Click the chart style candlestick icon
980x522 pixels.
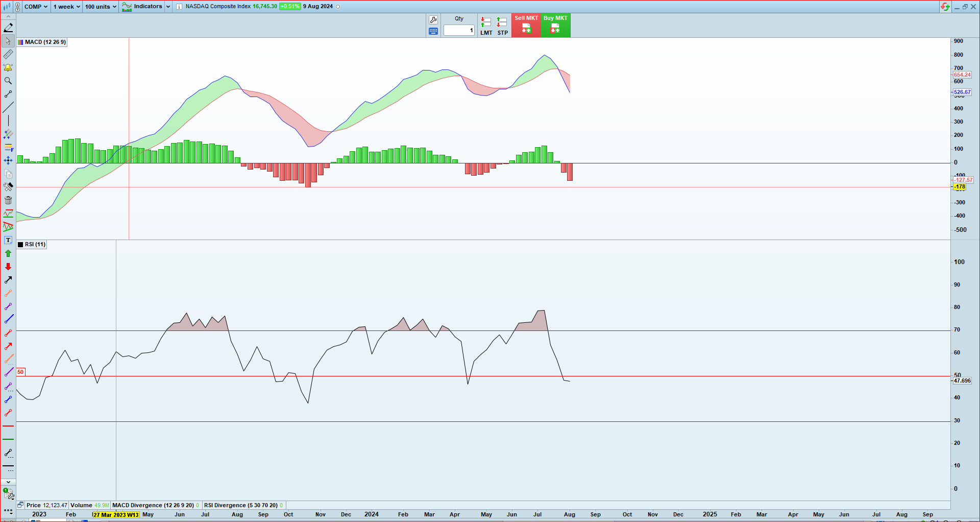[7, 7]
